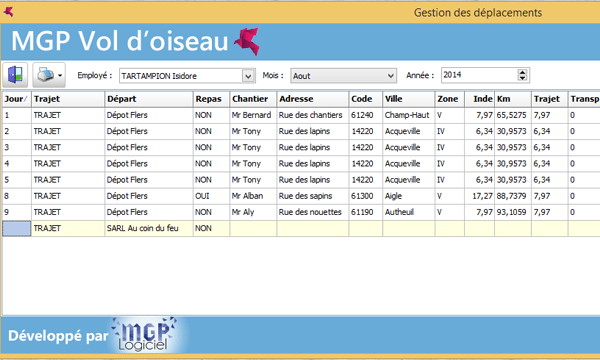The width and height of the screenshot is (600, 360).
Task: Click the '17,27' indemnity cell
Action: click(x=479, y=196)
